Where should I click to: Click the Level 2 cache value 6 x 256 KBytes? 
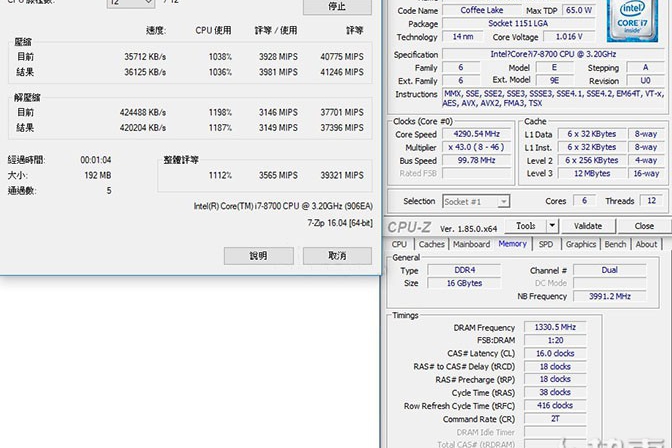click(591, 160)
